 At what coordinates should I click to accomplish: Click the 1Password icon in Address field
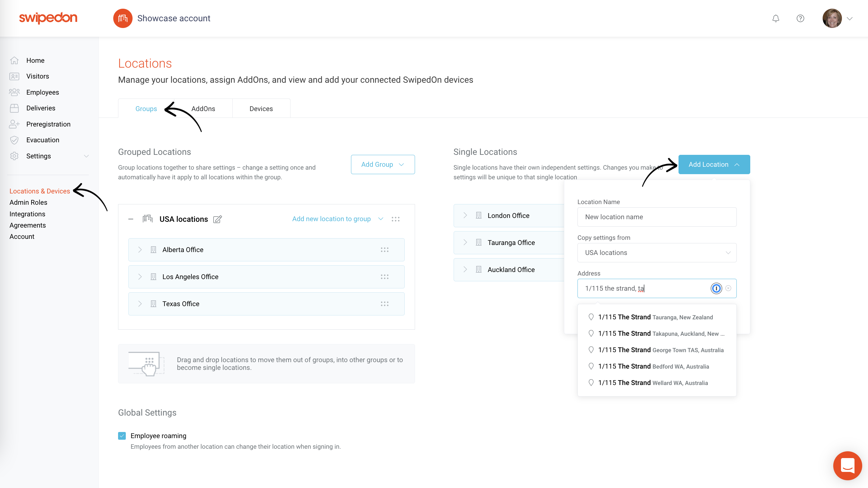coord(716,288)
